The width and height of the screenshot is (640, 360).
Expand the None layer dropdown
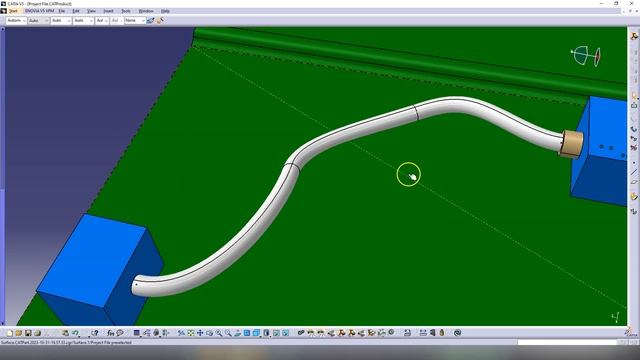135,20
